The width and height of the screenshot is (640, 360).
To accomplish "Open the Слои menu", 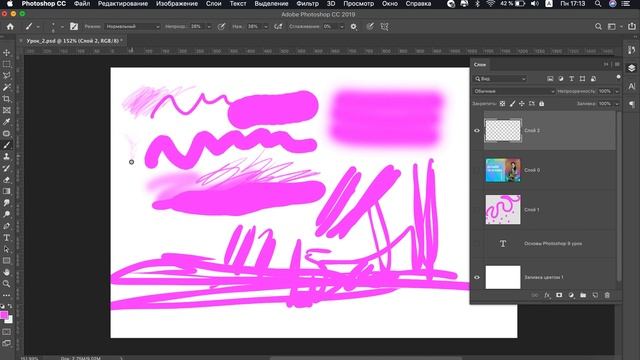I will 213,4.
